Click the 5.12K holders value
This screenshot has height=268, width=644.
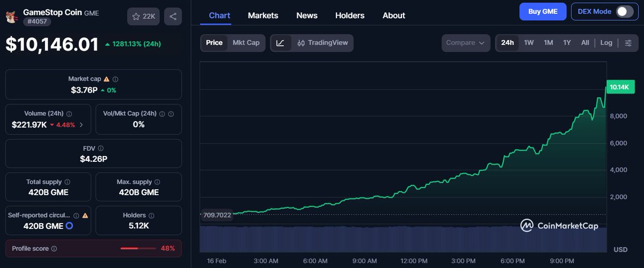(138, 226)
